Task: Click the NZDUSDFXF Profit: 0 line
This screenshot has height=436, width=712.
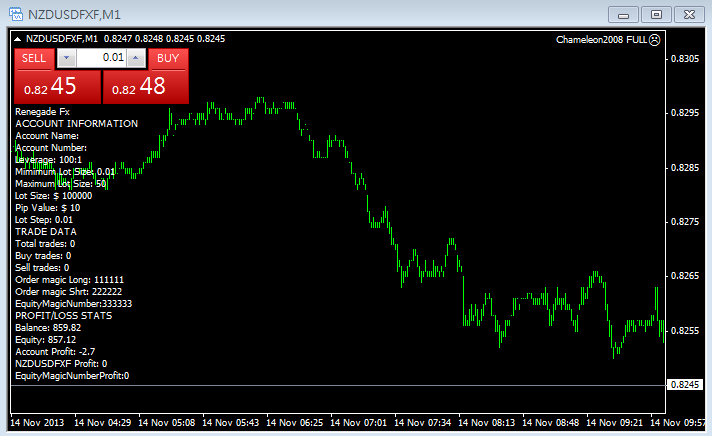Action: [x=61, y=364]
